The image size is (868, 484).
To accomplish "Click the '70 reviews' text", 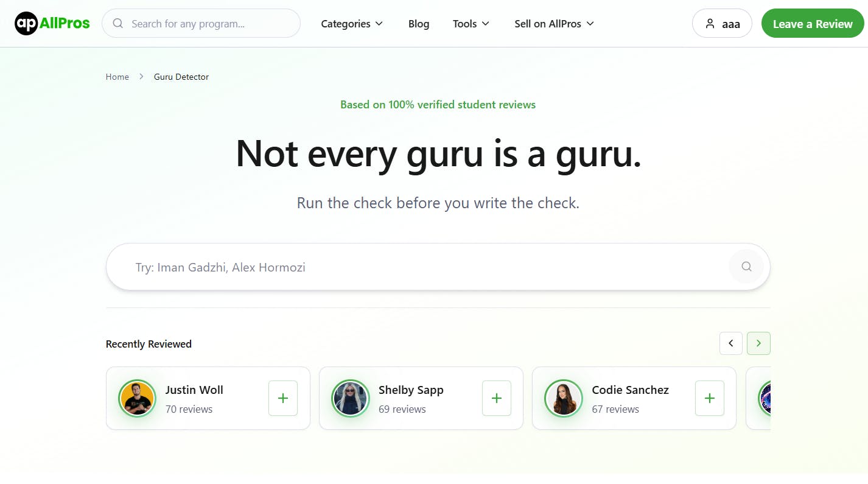I will click(189, 409).
